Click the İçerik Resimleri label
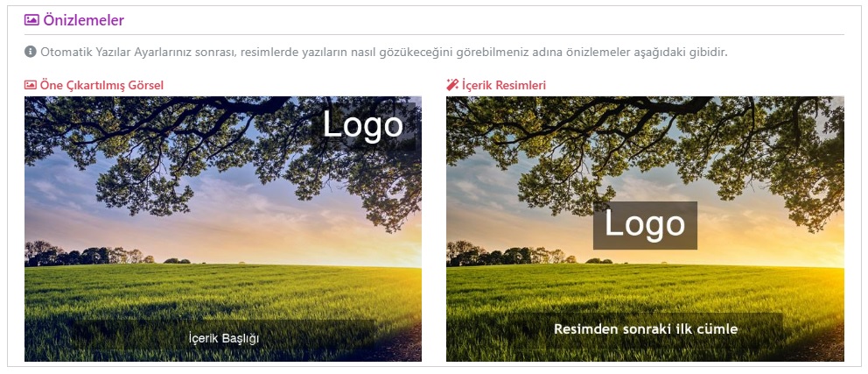Image resolution: width=868 pixels, height=374 pixels. coord(504,85)
